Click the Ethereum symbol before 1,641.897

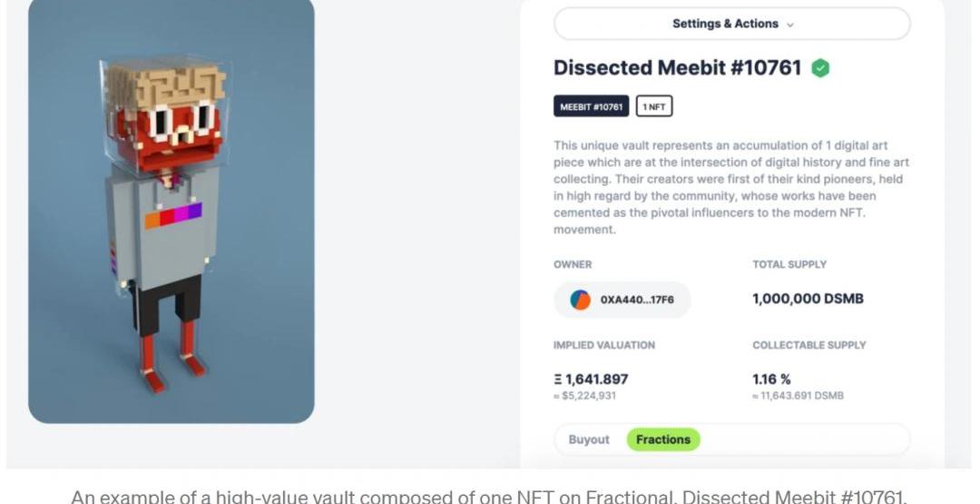click(x=558, y=380)
